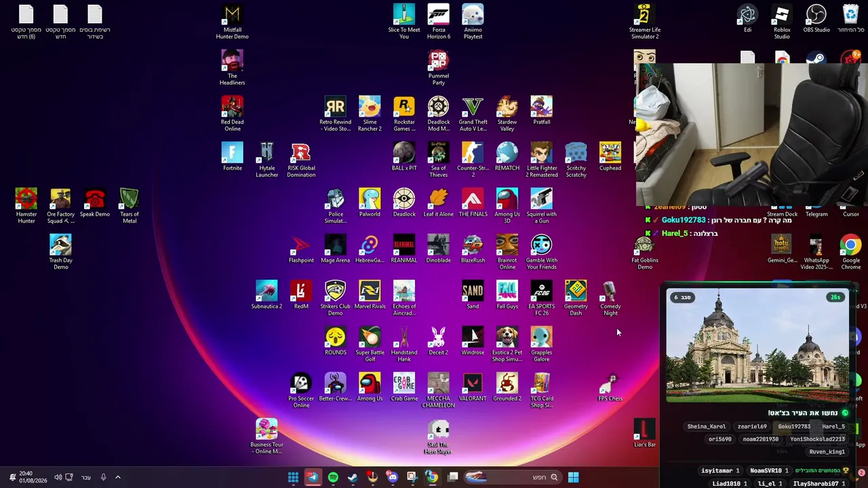
Task: Select the Trash Day Demo icon
Action: (x=60, y=253)
